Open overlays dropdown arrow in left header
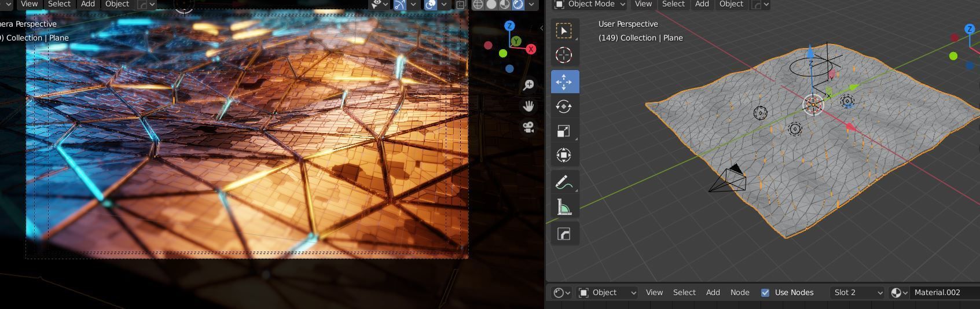The height and width of the screenshot is (309, 980). click(x=443, y=4)
